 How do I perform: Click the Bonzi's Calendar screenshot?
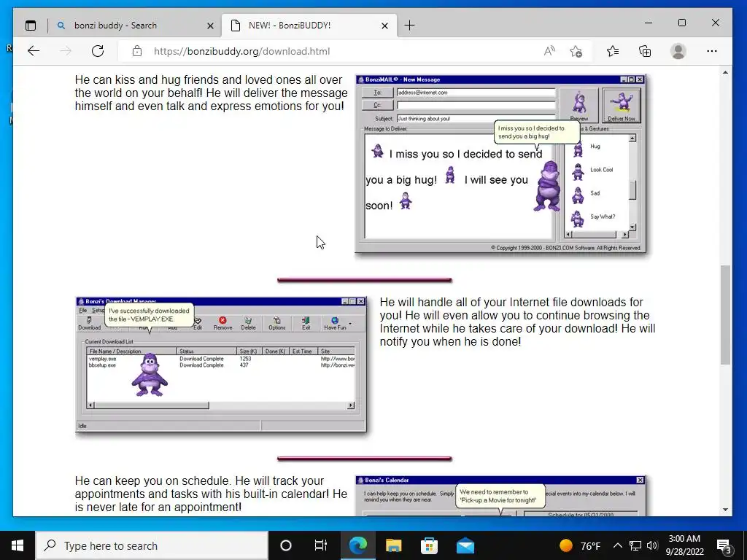500,496
